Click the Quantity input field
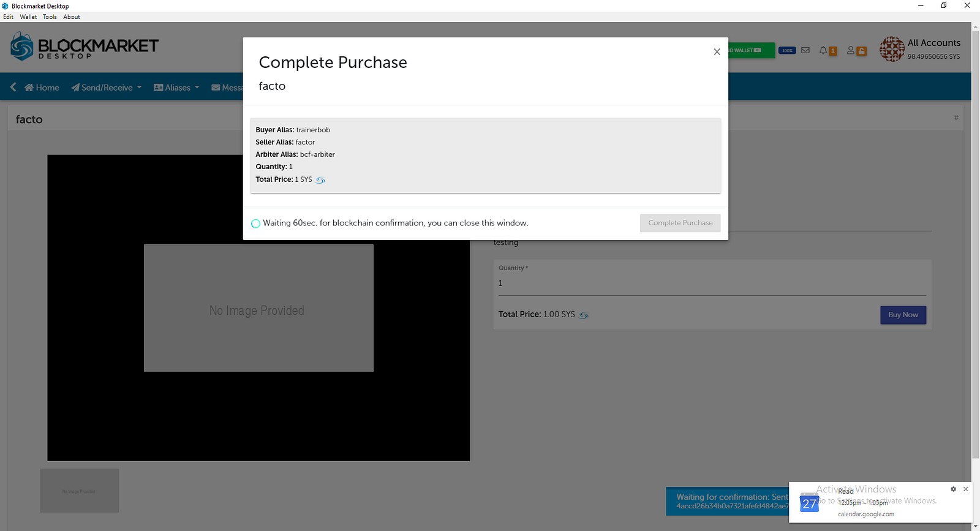Screen dimensions: 980x531 (712, 283)
